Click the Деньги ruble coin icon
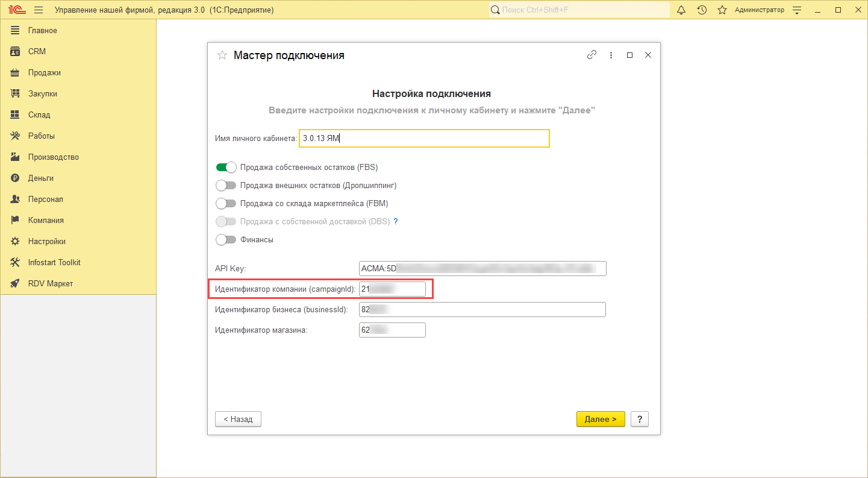Screen dimensions: 868x478 click(16, 178)
